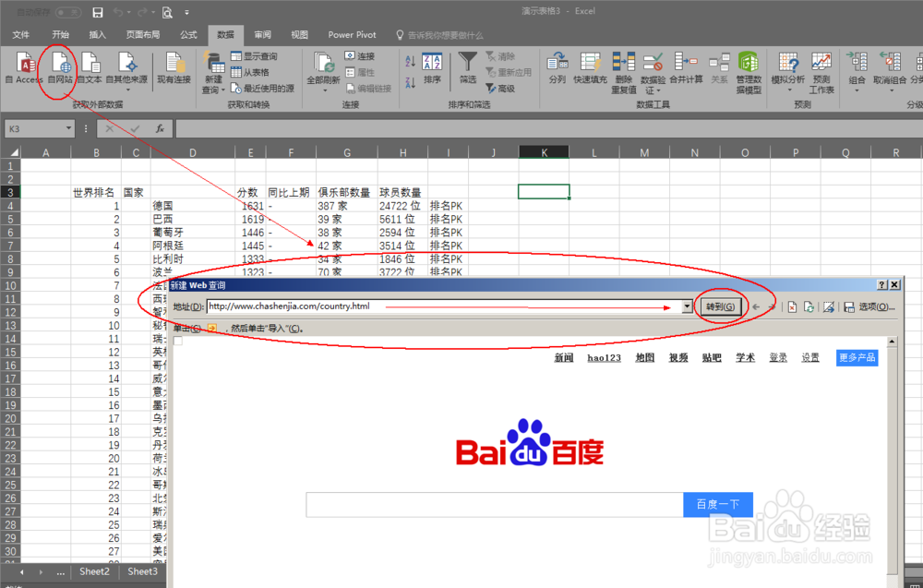Click the save query icon in Web query dialog
The width and height of the screenshot is (923, 588).
point(849,306)
